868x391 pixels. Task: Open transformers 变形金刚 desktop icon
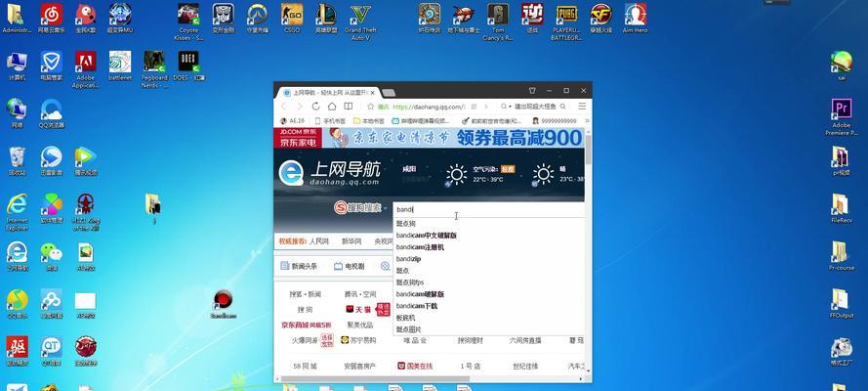223,19
